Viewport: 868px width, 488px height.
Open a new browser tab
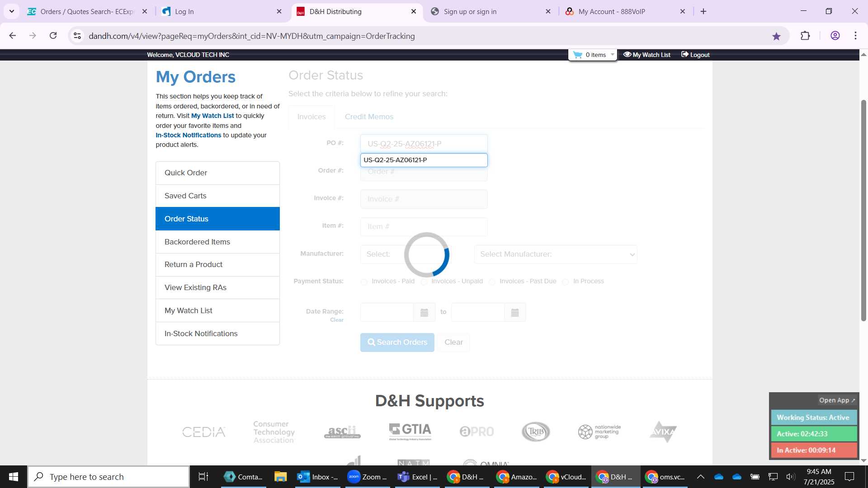click(x=703, y=11)
